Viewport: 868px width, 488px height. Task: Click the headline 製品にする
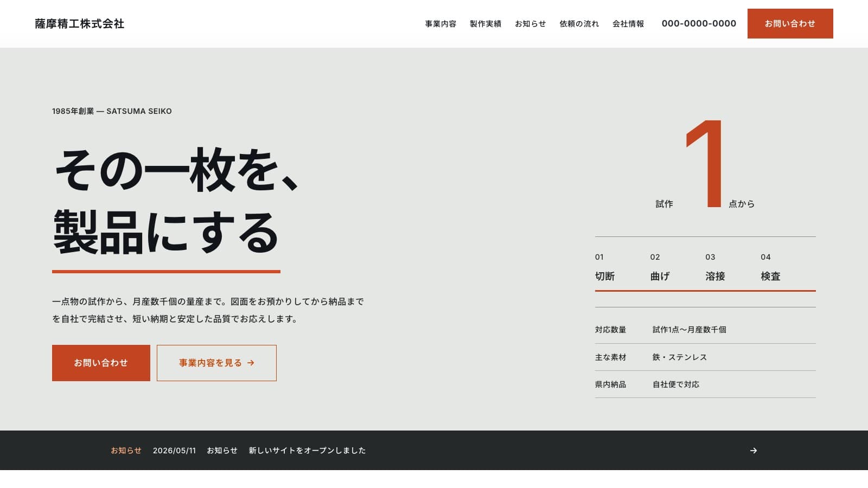tap(166, 233)
